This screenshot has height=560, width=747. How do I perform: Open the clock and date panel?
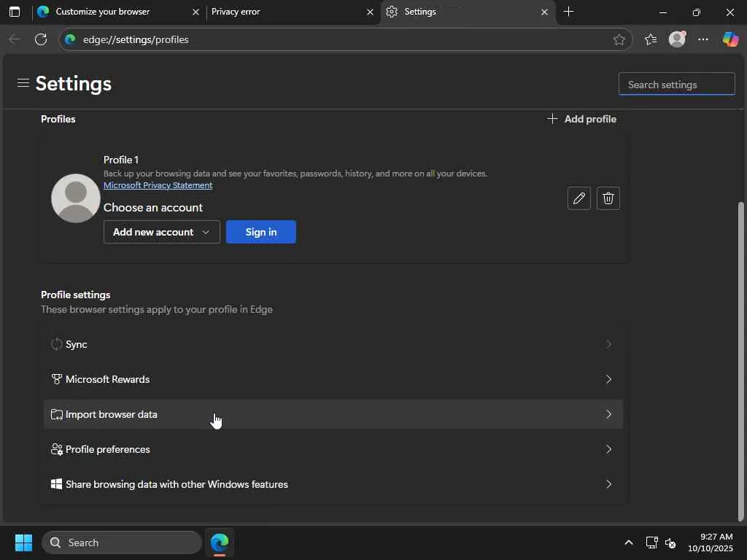coord(710,542)
